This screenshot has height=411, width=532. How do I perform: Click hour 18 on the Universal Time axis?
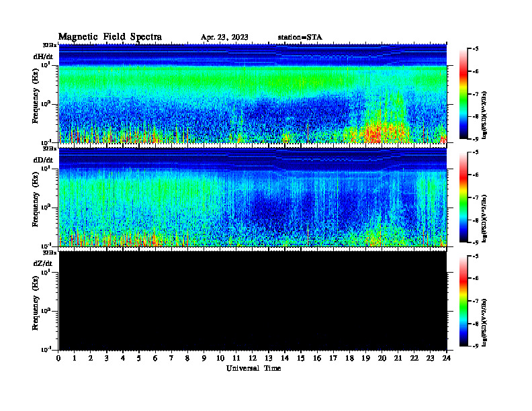(349, 359)
